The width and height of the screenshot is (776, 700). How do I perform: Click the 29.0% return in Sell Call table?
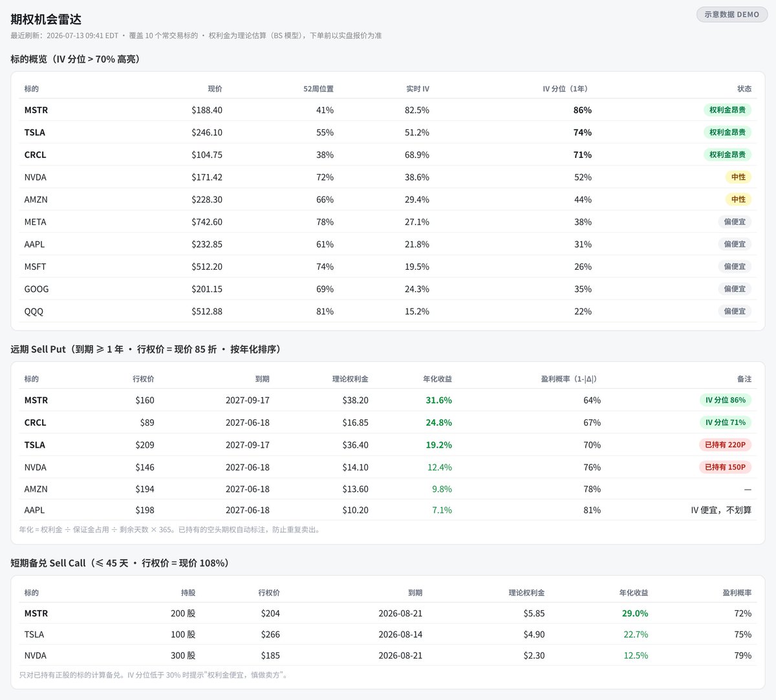click(x=635, y=613)
